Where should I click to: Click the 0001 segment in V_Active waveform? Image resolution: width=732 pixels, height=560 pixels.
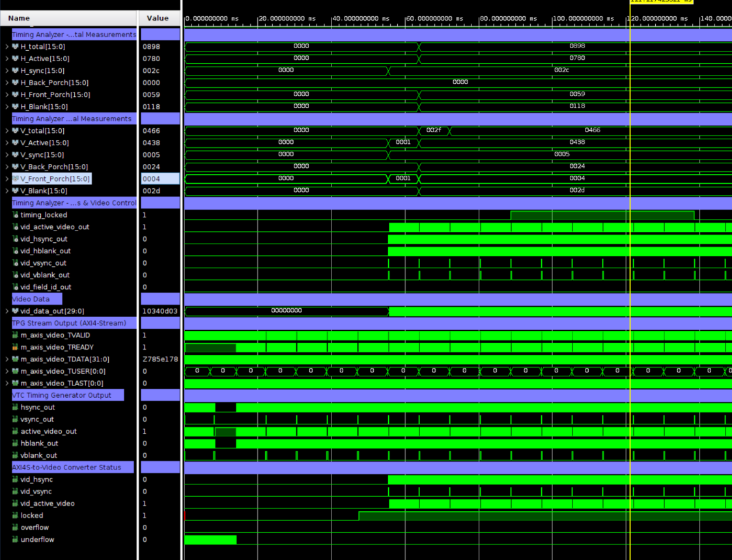click(x=403, y=143)
